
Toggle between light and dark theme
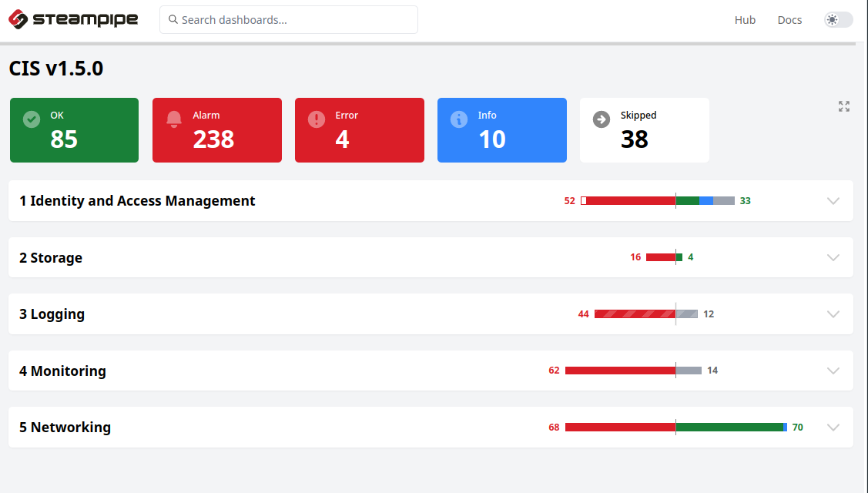[x=838, y=19]
